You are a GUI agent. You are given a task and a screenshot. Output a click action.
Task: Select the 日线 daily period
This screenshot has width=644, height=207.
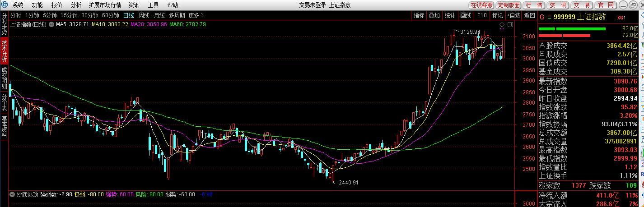click(x=129, y=15)
